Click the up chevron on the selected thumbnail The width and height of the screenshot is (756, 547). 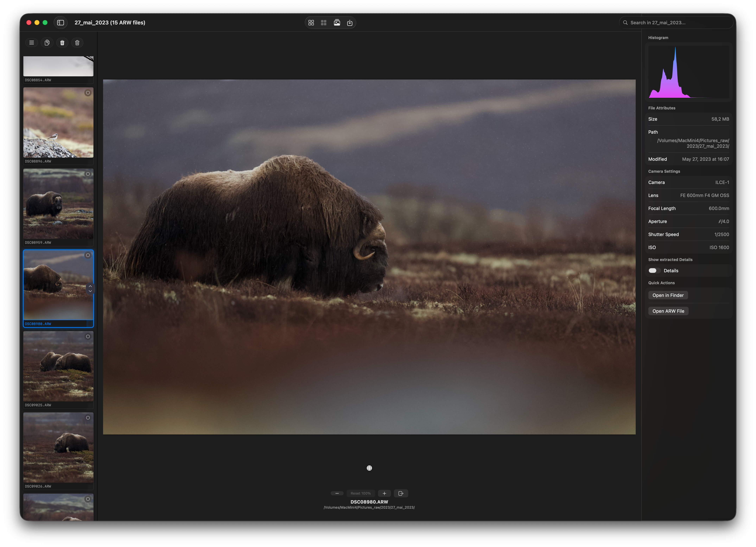[x=90, y=286]
